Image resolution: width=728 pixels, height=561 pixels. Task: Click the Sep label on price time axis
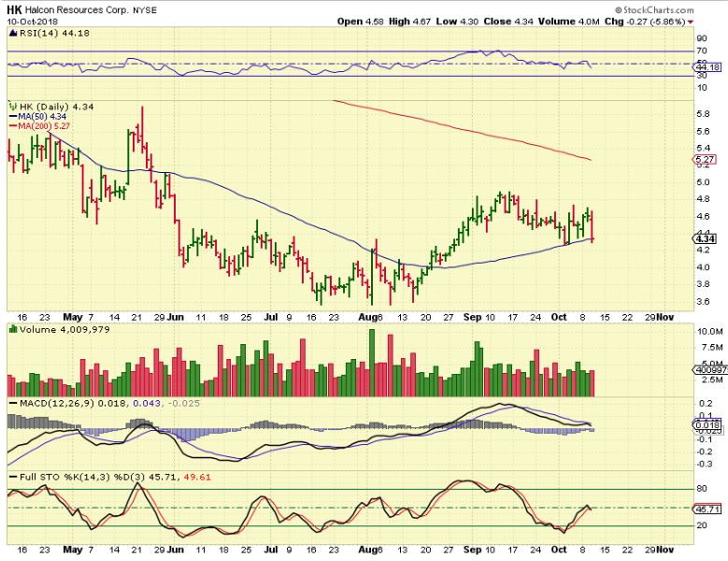473,317
